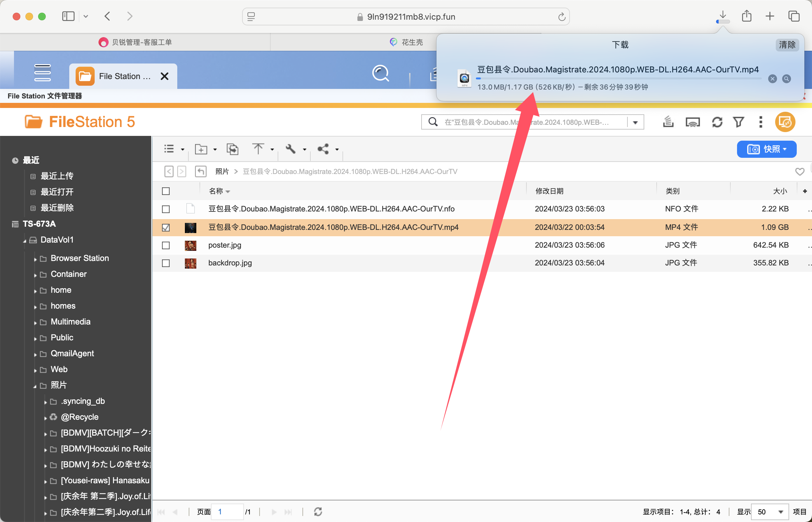The width and height of the screenshot is (812, 522).
Task: Add a column with the plus icon
Action: (805, 191)
